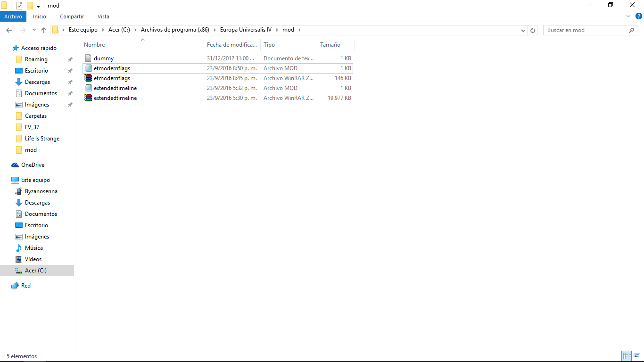Go to Archivos de programa (x86) breadcrumb
The image size is (644, 362).
click(175, 30)
